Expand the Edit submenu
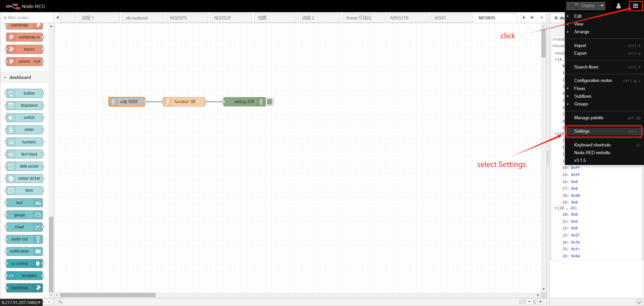Viewport: 644px width, 306px height. click(x=604, y=16)
